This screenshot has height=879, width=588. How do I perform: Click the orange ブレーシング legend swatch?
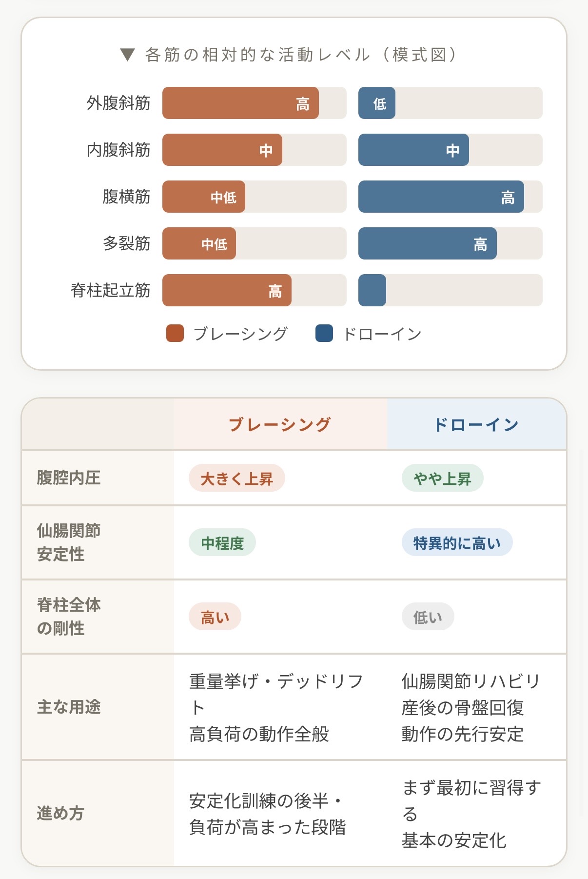coord(175,334)
